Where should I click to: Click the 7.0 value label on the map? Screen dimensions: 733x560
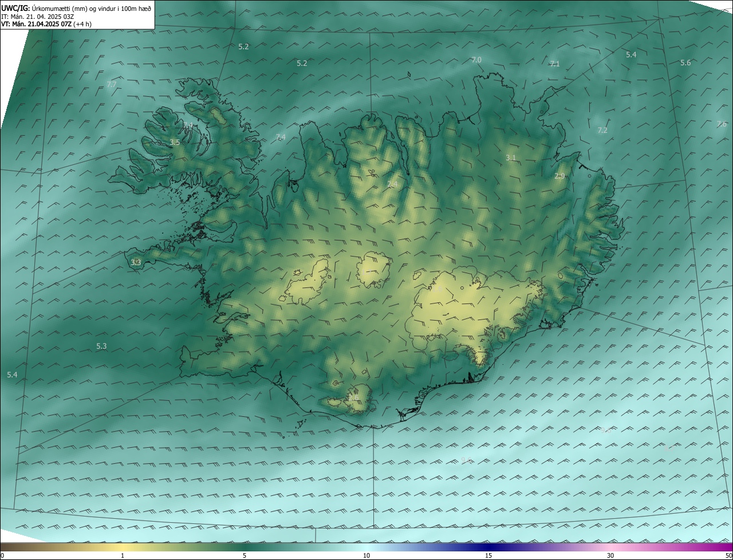pos(476,60)
